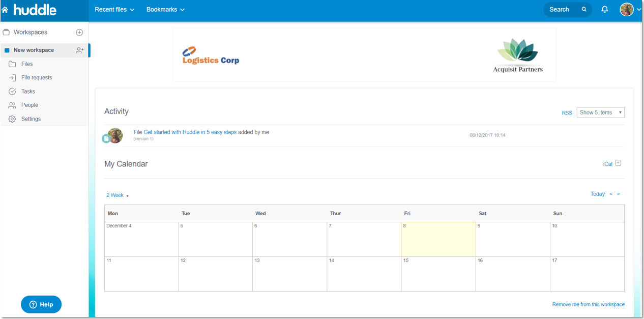Click the iCal link
This screenshot has height=319, width=644.
pos(608,164)
